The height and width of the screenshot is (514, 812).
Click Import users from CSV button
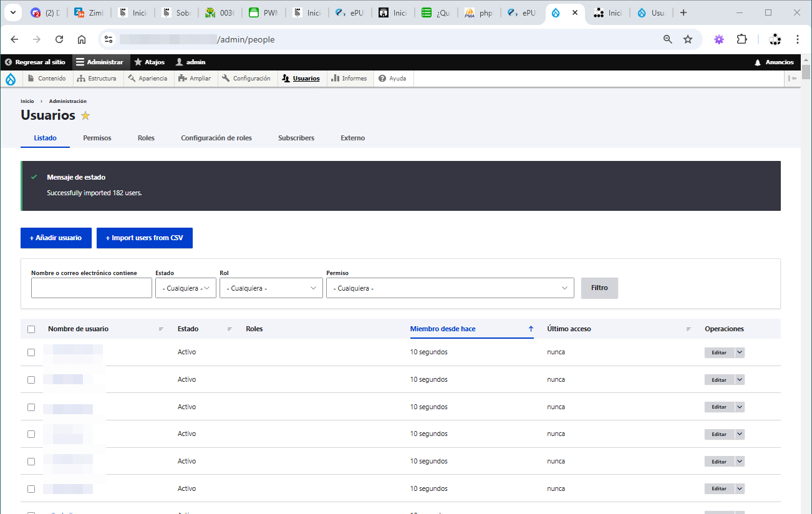pyautogui.click(x=145, y=238)
